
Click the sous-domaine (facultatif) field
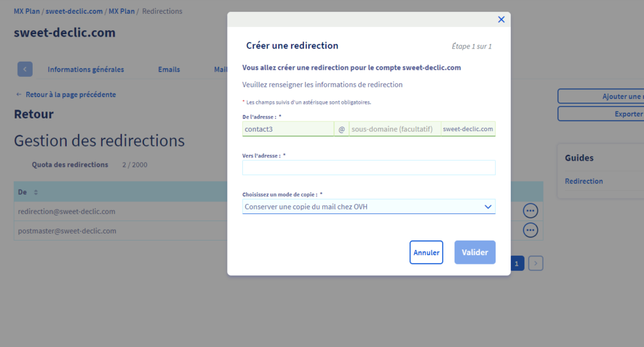pos(395,129)
